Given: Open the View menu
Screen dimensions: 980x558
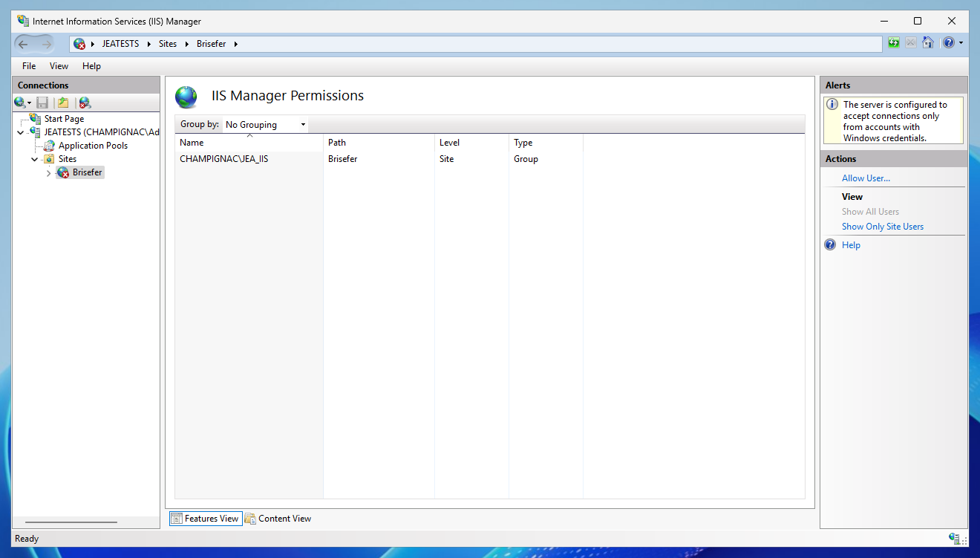Looking at the screenshot, I should (59, 66).
